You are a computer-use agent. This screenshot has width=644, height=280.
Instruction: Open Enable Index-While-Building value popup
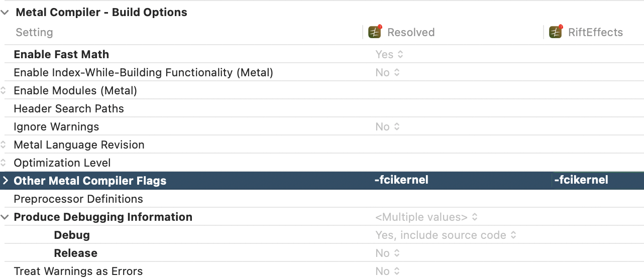(x=387, y=72)
